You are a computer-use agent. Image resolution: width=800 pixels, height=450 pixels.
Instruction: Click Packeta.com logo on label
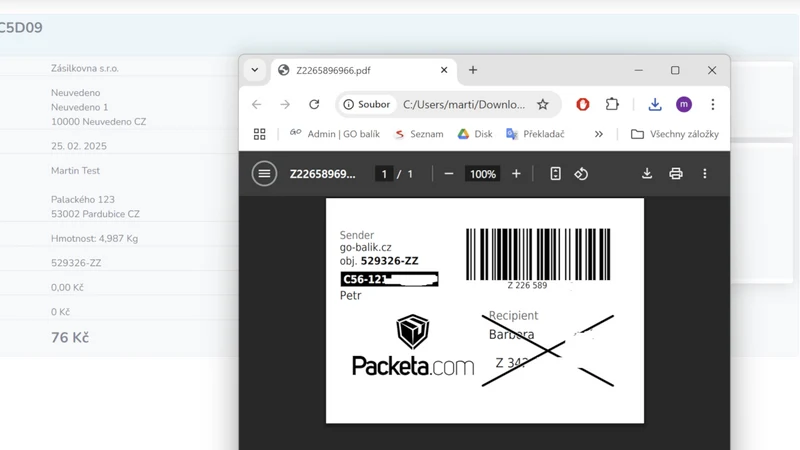tap(413, 345)
